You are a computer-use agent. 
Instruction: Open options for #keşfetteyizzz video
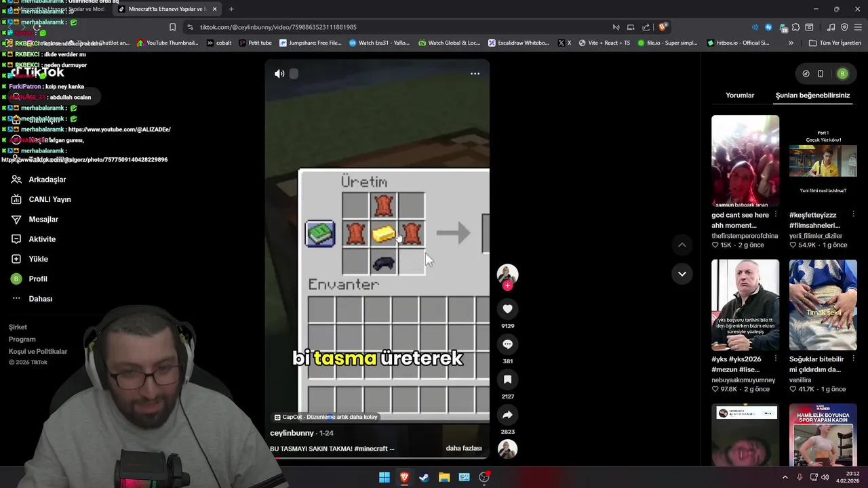[853, 215]
